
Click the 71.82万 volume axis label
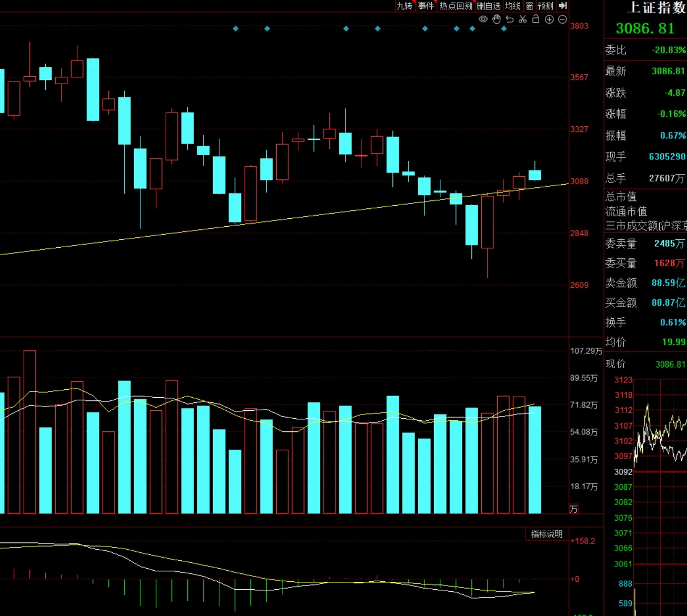point(584,405)
